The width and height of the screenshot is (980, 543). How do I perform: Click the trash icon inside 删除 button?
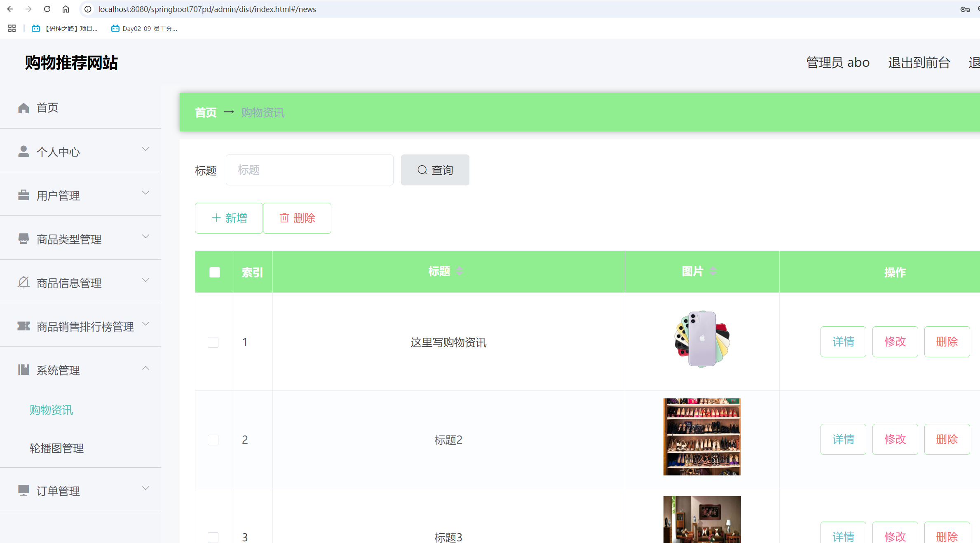[284, 218]
